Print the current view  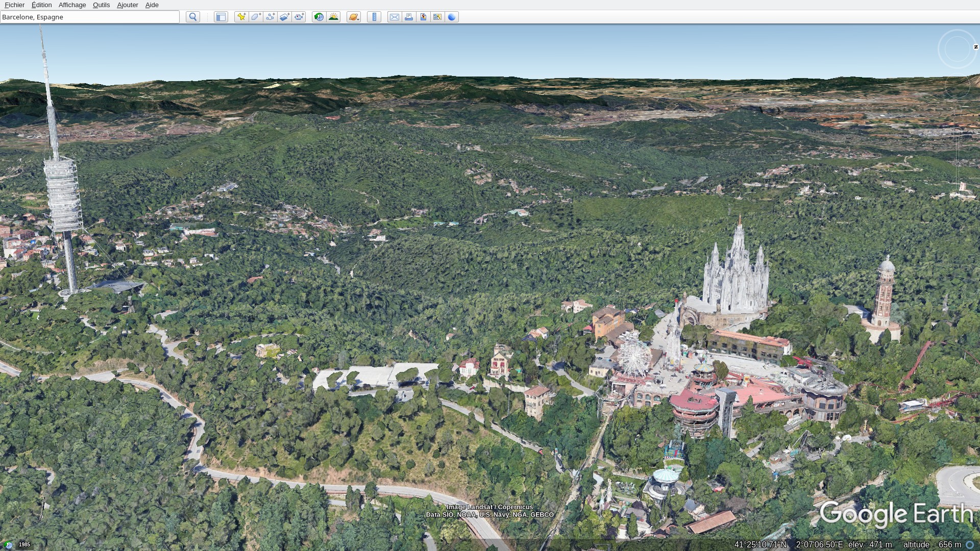click(x=409, y=17)
